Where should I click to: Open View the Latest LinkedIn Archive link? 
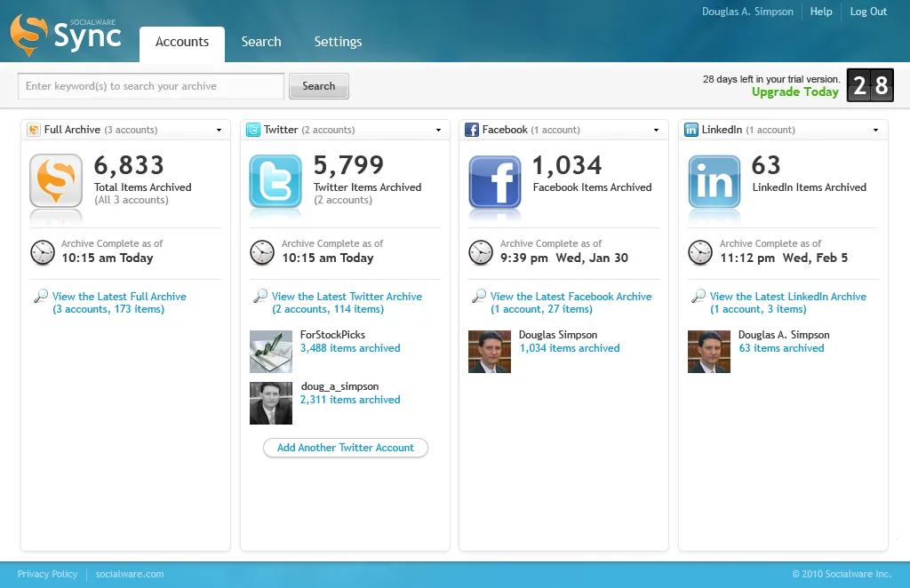pos(788,303)
